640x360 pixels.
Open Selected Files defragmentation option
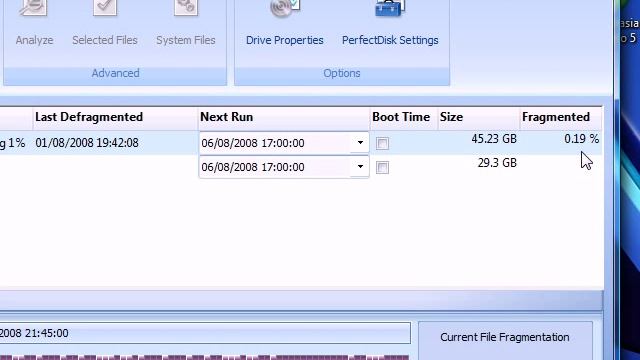click(x=104, y=8)
